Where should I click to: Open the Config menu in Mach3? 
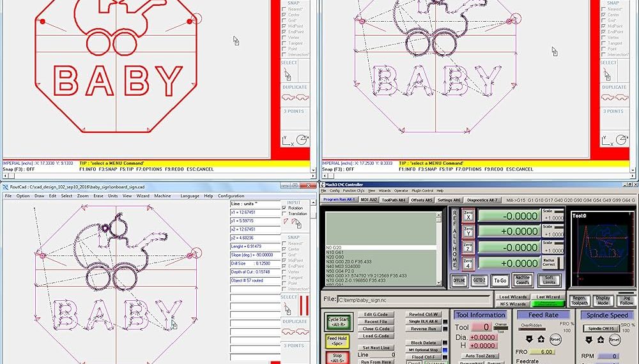coord(335,190)
